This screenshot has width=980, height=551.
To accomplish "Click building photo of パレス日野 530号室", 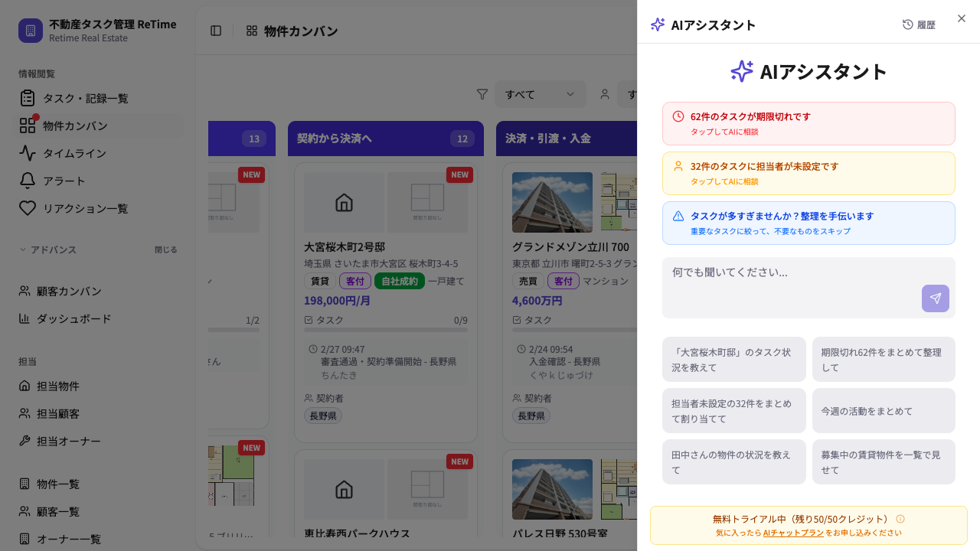I will pyautogui.click(x=552, y=489).
